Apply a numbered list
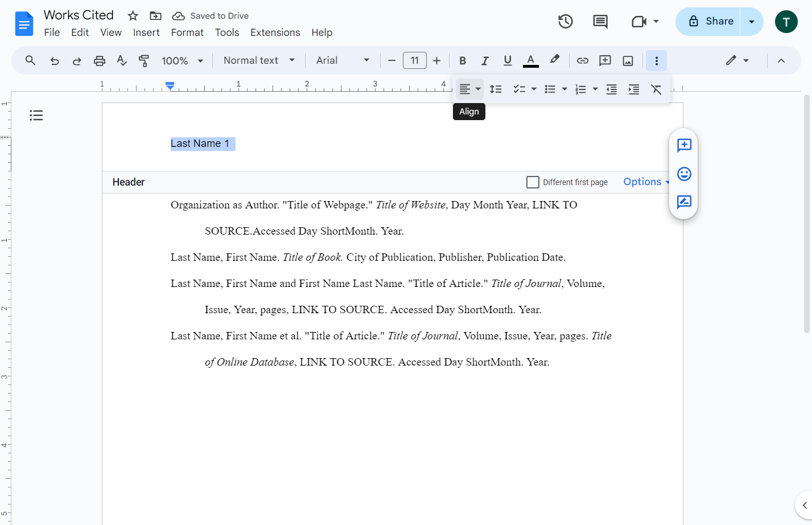Screen dimensions: 812x525 (580, 89)
